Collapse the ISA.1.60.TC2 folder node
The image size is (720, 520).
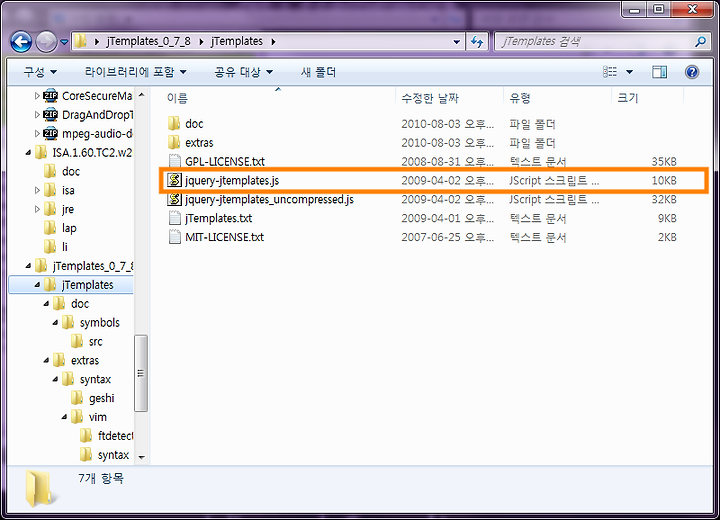click(28, 153)
